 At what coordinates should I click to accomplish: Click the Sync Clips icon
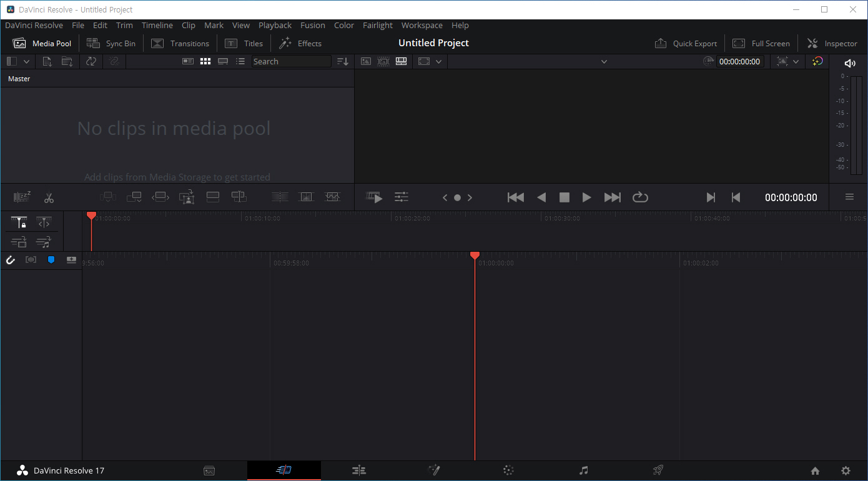(x=91, y=61)
